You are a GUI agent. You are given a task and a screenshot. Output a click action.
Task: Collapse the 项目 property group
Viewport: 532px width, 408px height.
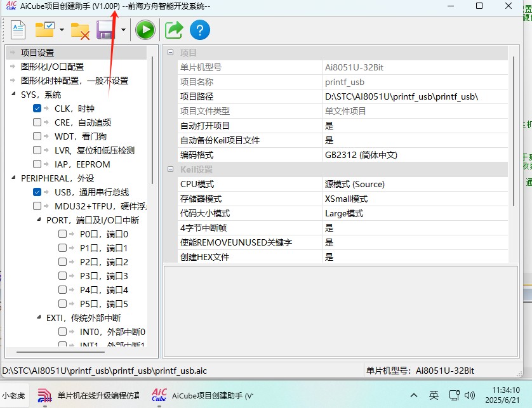click(171, 53)
